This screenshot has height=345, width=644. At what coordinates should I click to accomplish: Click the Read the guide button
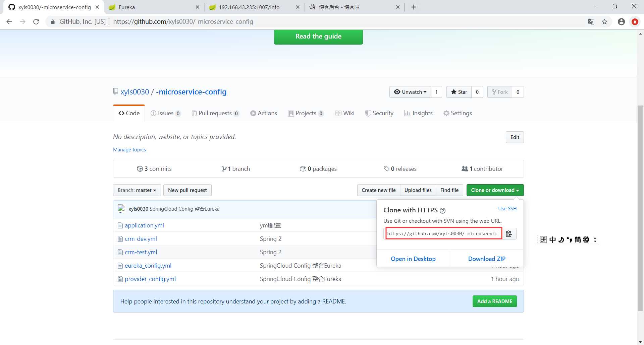pos(318,37)
